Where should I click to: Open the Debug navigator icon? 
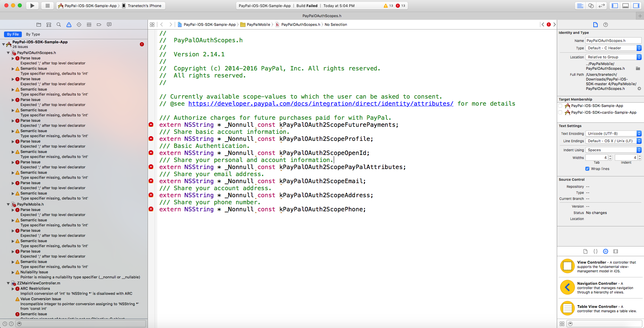point(89,24)
